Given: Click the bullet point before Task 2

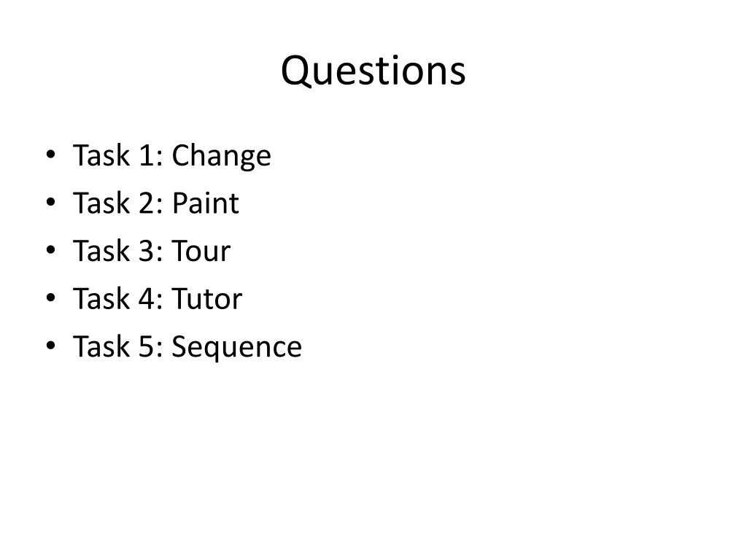Looking at the screenshot, I should point(51,203).
